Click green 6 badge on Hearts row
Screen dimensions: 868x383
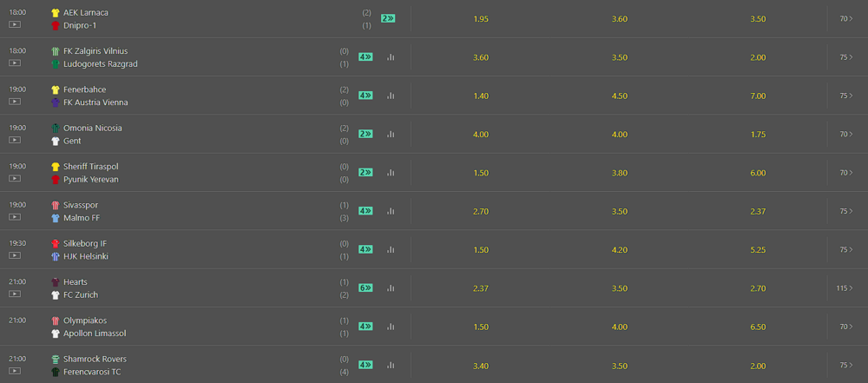(365, 287)
